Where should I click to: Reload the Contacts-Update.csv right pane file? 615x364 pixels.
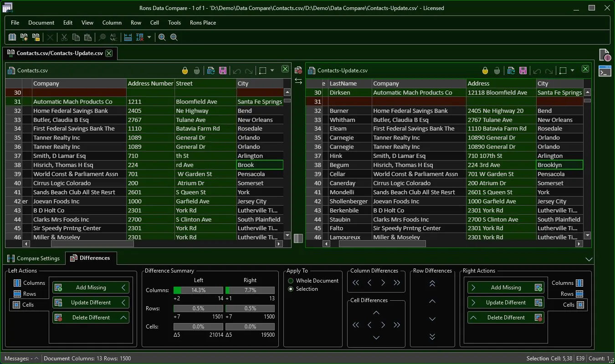511,71
